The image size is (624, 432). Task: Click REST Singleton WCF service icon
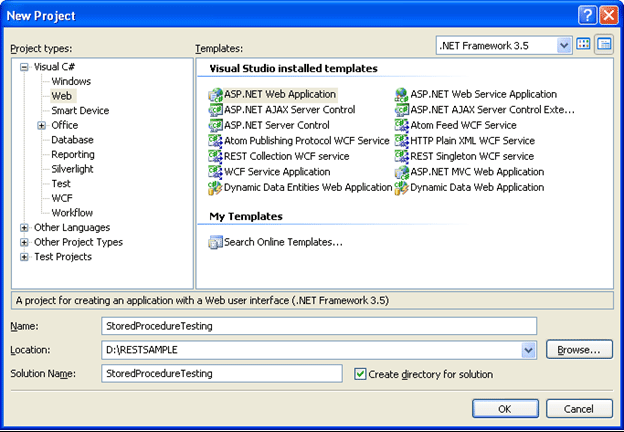(402, 156)
